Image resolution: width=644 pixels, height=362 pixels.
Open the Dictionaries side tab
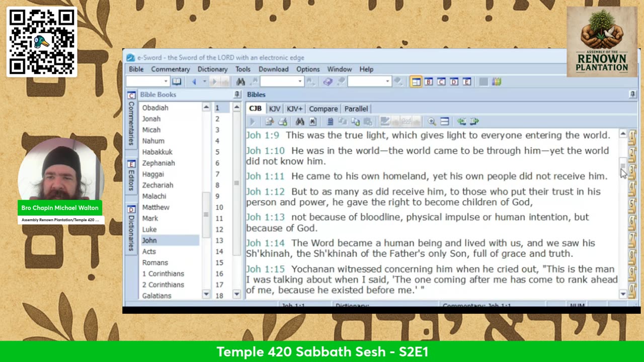(x=131, y=229)
